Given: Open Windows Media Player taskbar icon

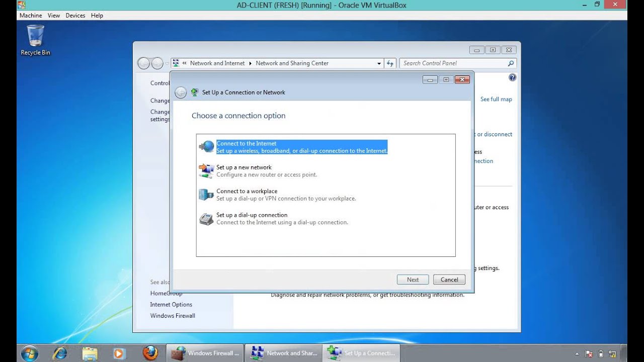Looking at the screenshot, I should (119, 353).
